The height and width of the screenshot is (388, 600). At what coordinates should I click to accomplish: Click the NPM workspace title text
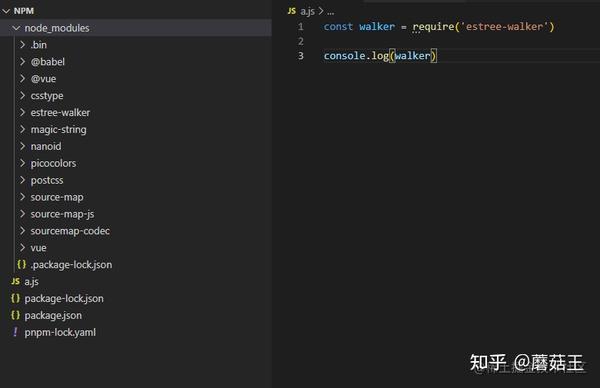click(x=24, y=11)
